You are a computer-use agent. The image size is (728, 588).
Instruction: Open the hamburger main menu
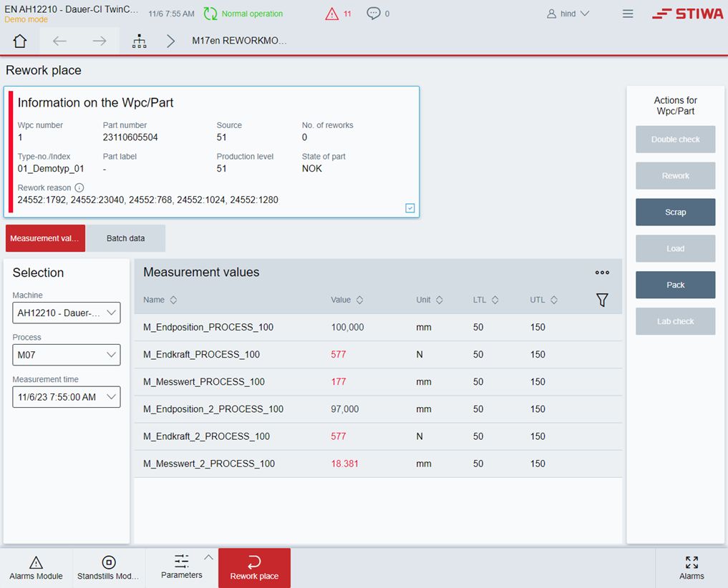point(628,14)
